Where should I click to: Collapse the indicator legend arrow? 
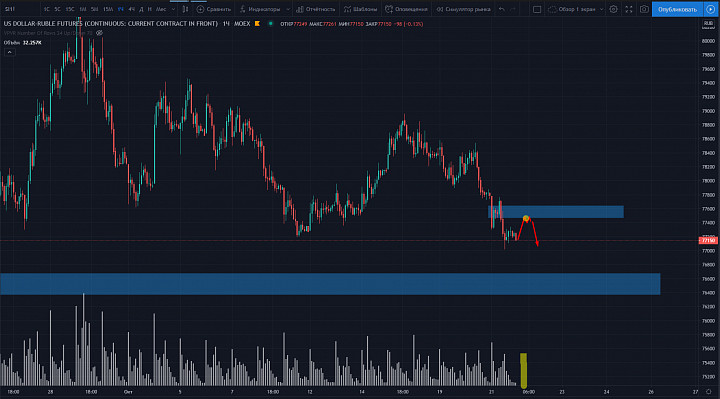(x=9, y=52)
